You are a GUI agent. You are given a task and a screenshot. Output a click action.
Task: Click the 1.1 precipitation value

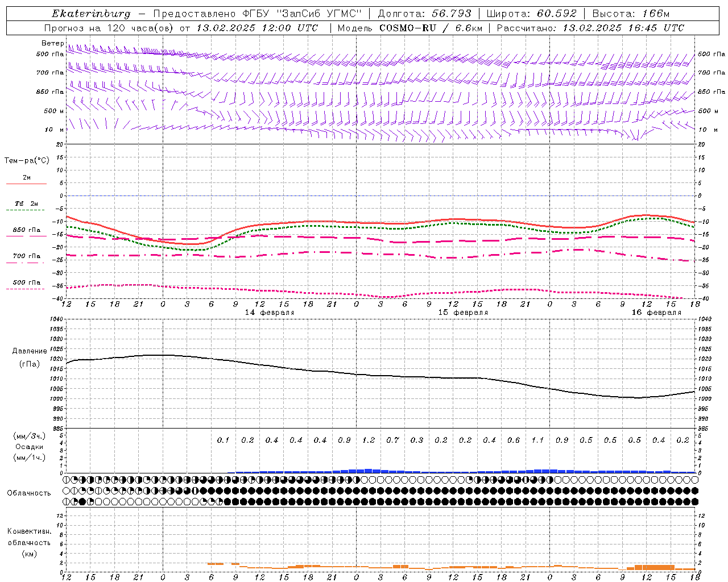coord(537,440)
